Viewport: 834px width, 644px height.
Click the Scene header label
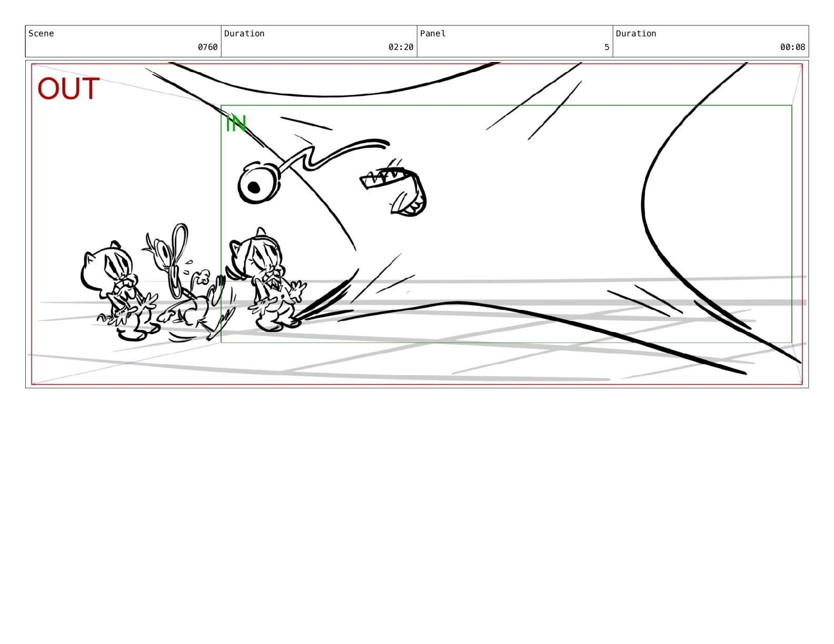pos(41,34)
